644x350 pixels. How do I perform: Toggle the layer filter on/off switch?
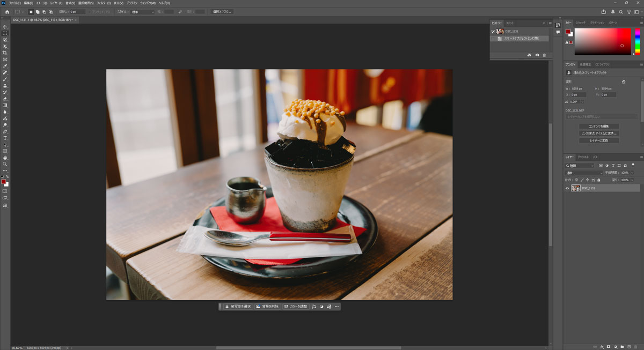[633, 165]
